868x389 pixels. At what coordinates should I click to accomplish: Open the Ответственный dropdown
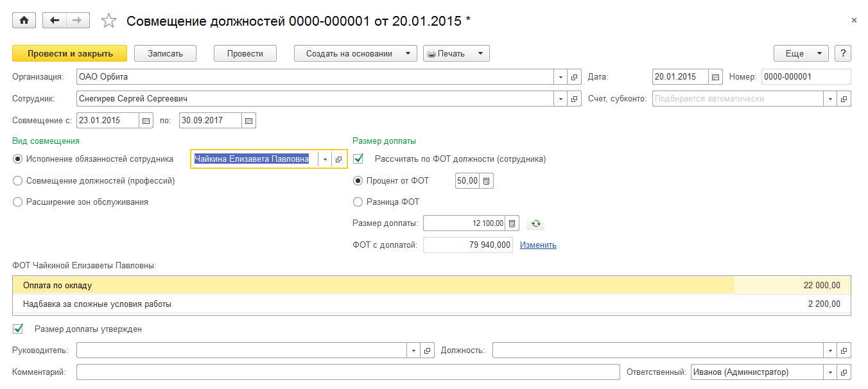pyautogui.click(x=830, y=372)
